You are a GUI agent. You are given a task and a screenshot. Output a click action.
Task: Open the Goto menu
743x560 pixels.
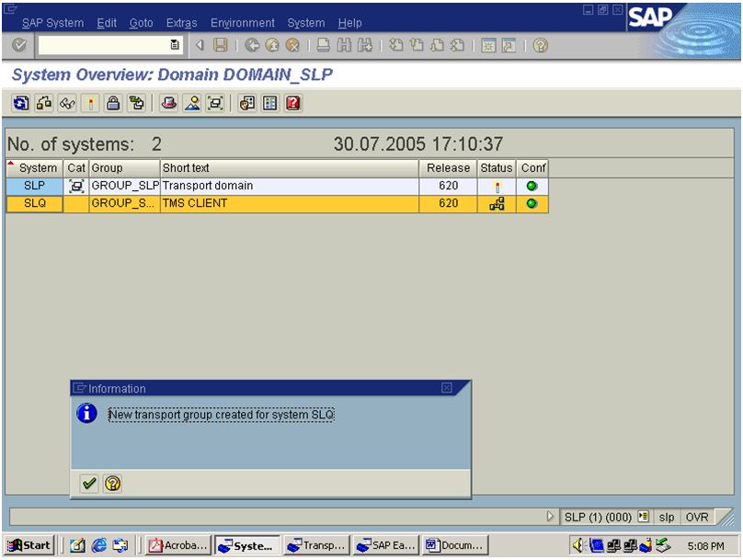[141, 23]
